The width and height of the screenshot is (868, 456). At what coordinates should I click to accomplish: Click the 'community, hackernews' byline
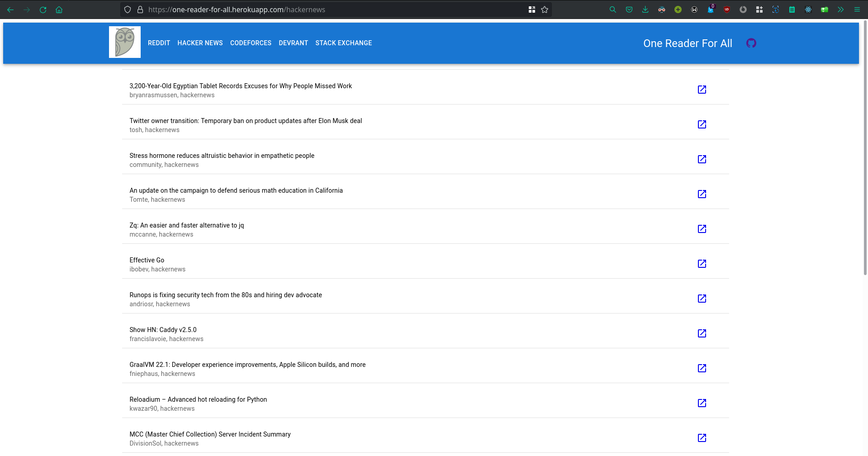click(164, 165)
